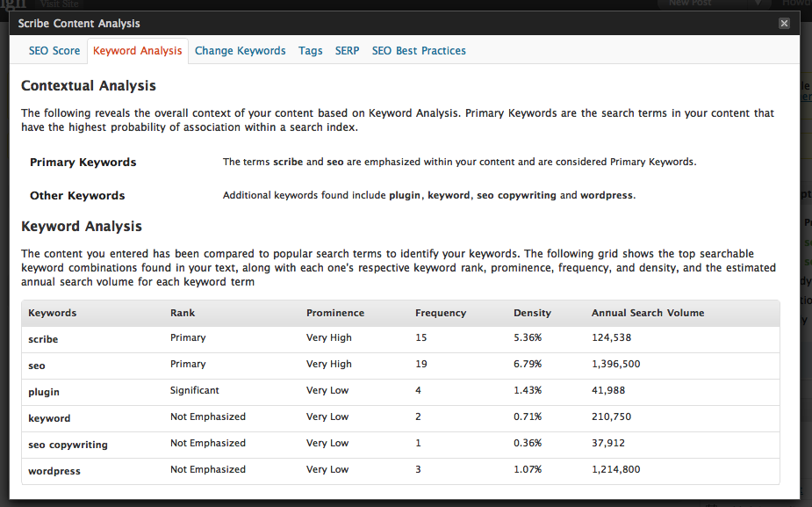Click the Rank column header
Image resolution: width=812 pixels, height=507 pixels.
tap(183, 313)
